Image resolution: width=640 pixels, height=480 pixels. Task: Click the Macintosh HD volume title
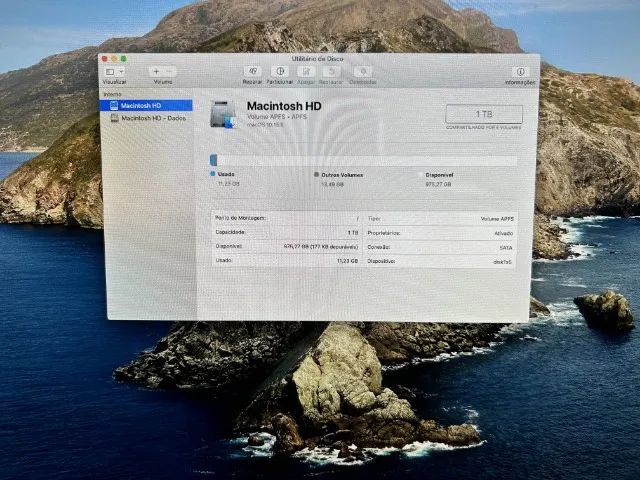click(284, 106)
